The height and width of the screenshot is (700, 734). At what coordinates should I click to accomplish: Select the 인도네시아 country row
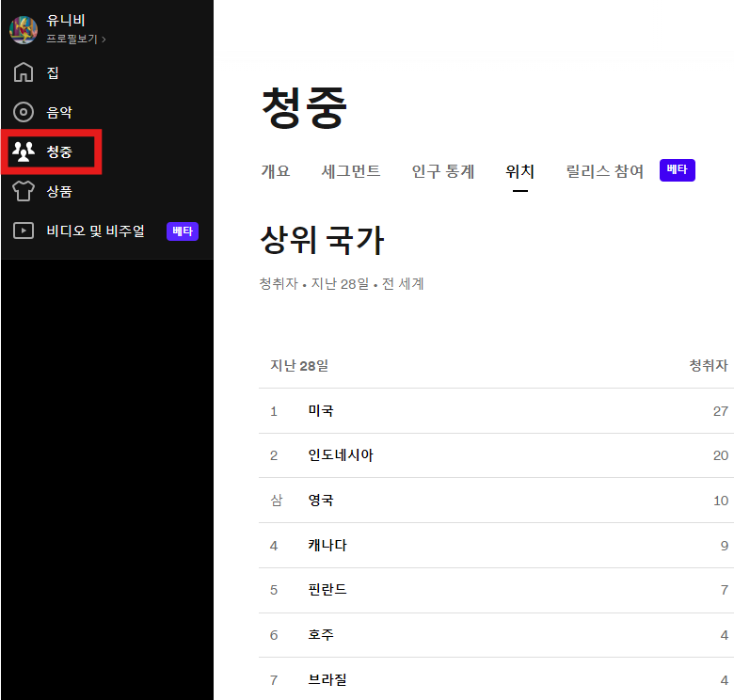[x=496, y=455]
